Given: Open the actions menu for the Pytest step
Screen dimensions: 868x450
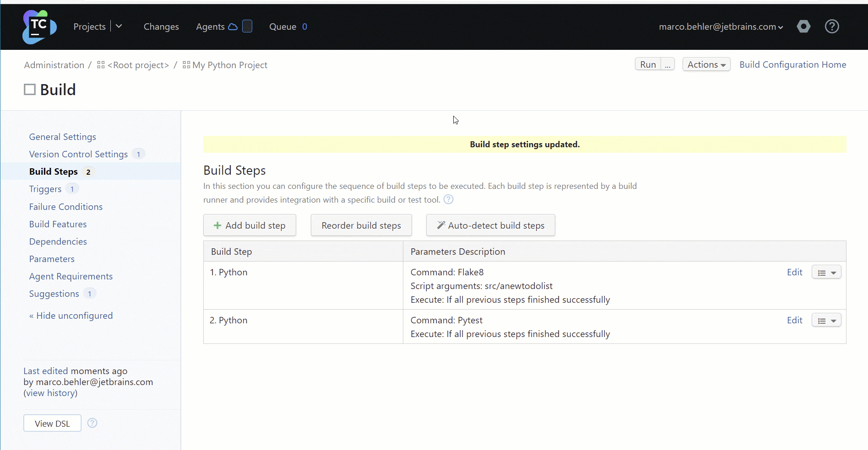Looking at the screenshot, I should (x=826, y=320).
